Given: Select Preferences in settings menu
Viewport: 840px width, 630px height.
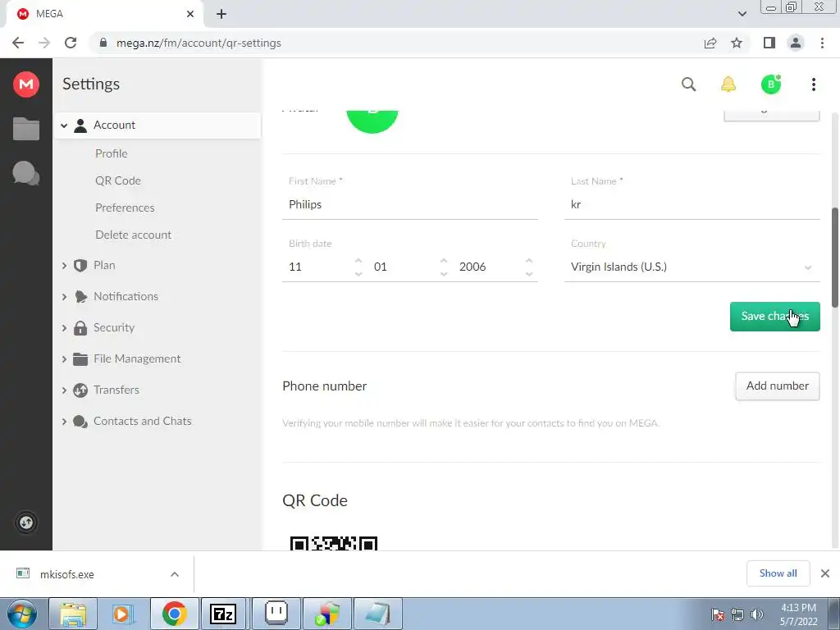Looking at the screenshot, I should coord(125,208).
